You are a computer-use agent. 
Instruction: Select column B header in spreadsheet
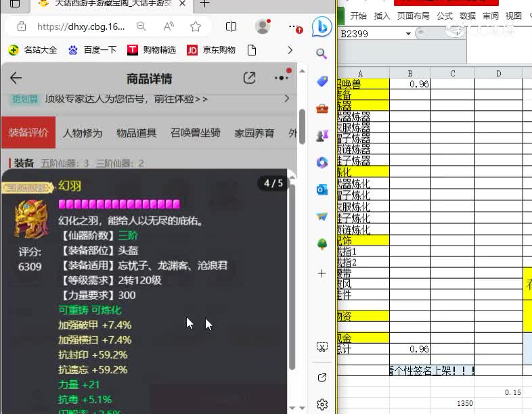pyautogui.click(x=410, y=73)
